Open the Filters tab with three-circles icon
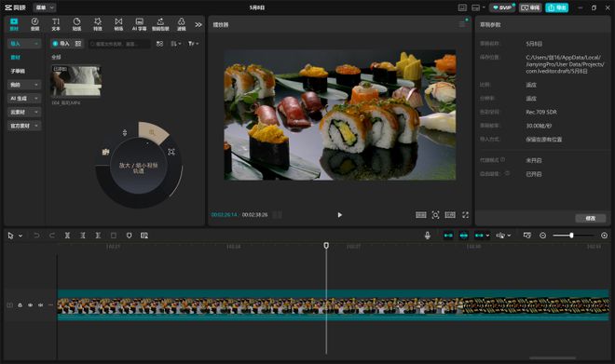Viewport: 615px width, 364px height. [181, 24]
